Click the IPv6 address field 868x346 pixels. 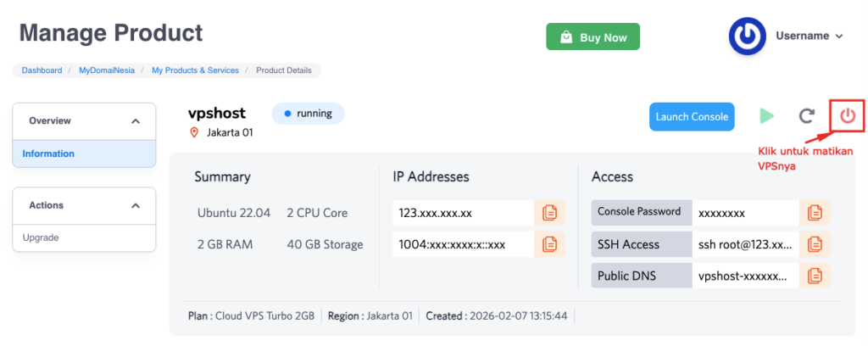point(464,244)
